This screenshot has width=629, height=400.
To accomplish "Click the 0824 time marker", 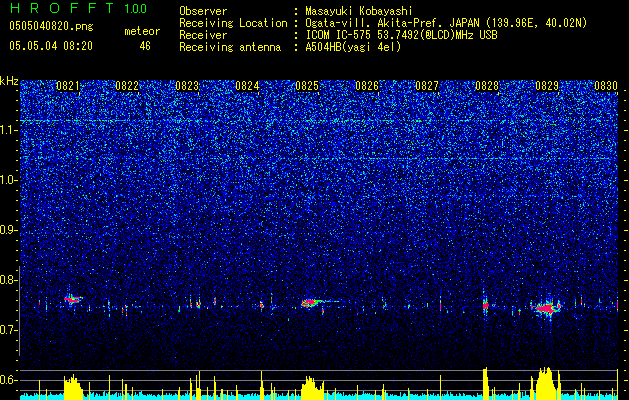I will click(247, 85).
